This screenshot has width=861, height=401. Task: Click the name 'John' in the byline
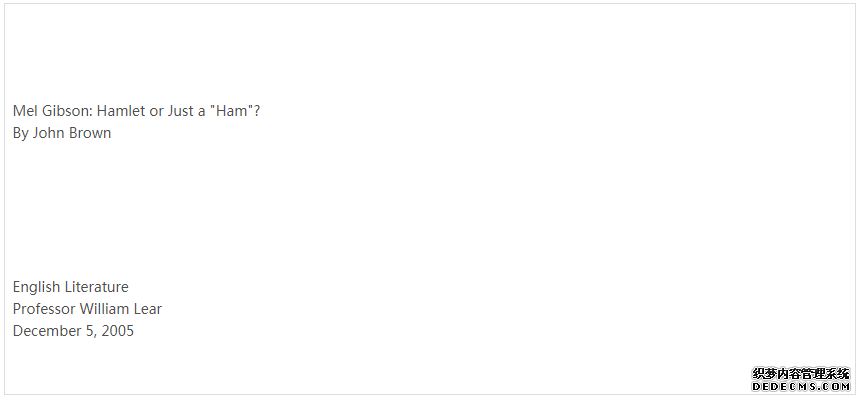[x=48, y=133]
